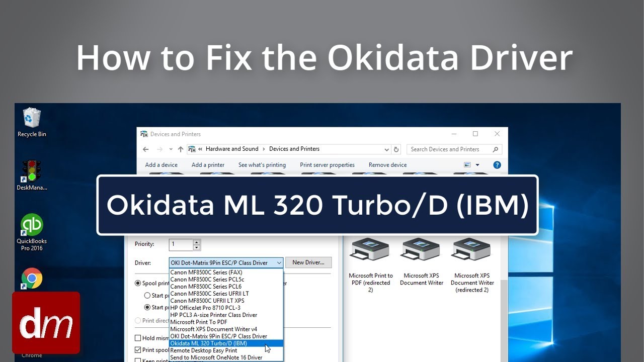
Task: Select the upper Start printing radio button
Action: [x=147, y=296]
